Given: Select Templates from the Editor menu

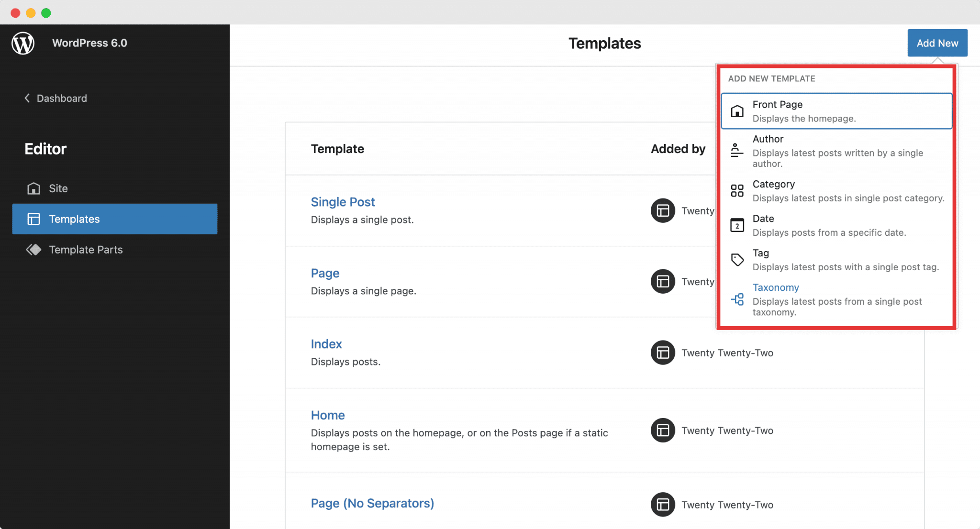Looking at the screenshot, I should (114, 218).
